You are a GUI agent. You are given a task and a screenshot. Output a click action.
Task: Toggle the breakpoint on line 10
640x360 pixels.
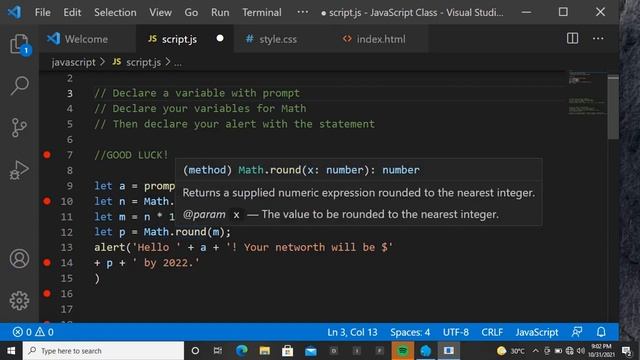click(47, 201)
